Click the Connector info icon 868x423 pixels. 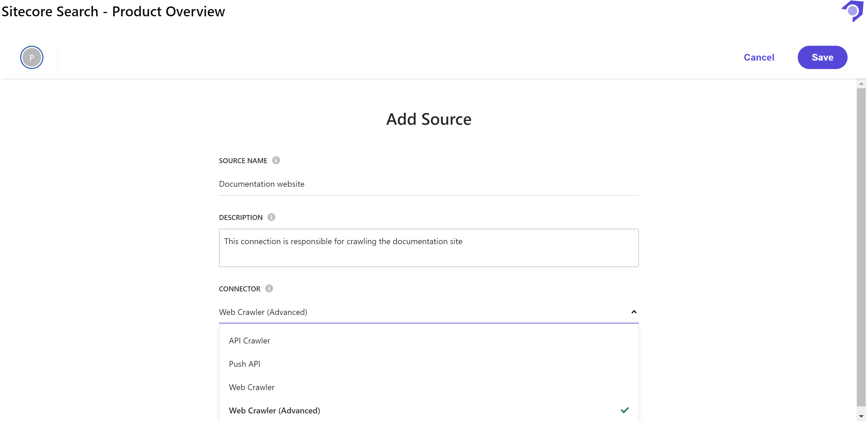coord(269,289)
